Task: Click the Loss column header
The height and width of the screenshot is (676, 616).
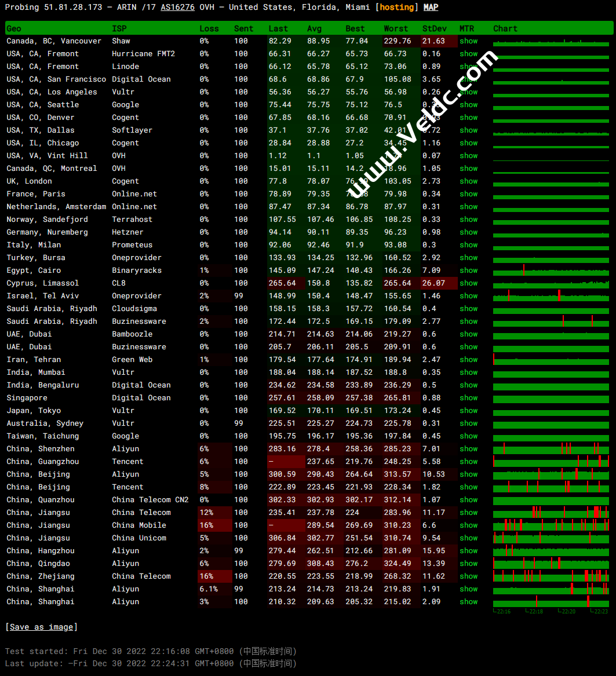Action: 209,28
